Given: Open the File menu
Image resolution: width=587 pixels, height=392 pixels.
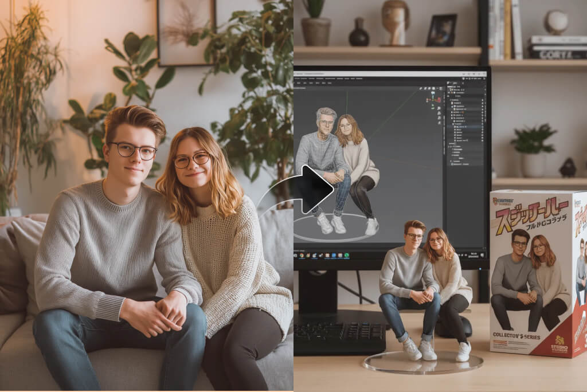Looking at the screenshot, I should 303,79.
